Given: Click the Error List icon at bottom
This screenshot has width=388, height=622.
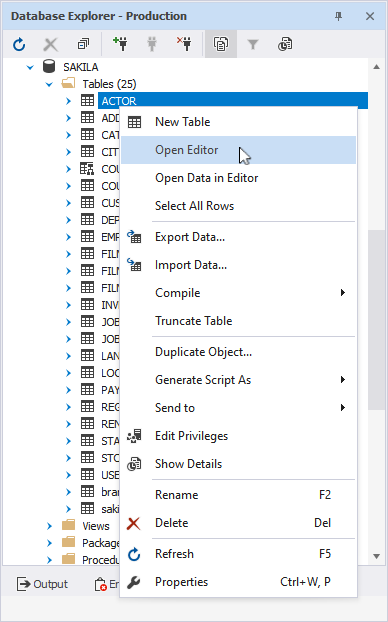Looking at the screenshot, I should click(100, 584).
